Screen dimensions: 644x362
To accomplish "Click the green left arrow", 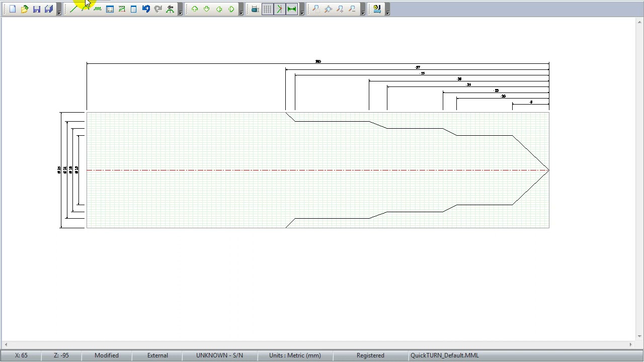I will pos(219,9).
